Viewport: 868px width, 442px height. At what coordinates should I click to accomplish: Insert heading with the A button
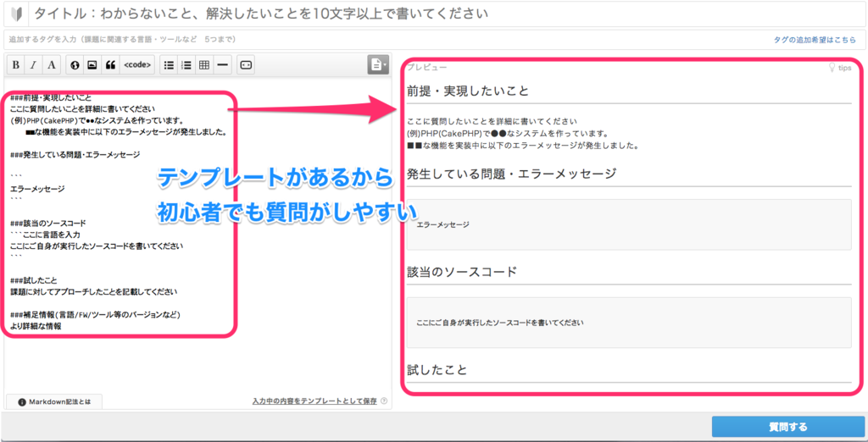point(52,64)
